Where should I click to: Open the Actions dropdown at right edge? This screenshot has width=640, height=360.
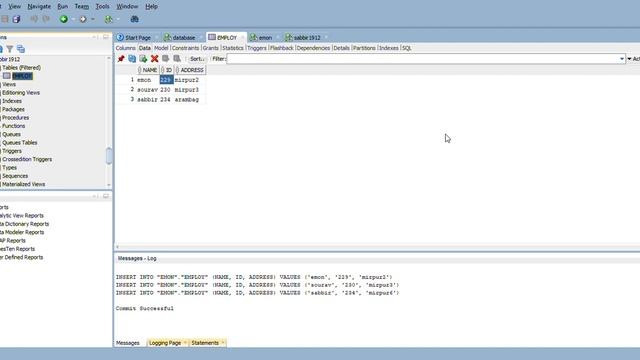[633, 59]
